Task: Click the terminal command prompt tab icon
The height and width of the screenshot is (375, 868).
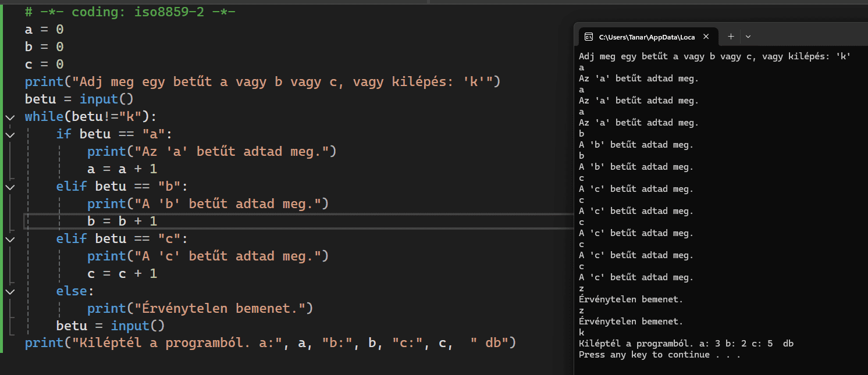Action: click(588, 37)
